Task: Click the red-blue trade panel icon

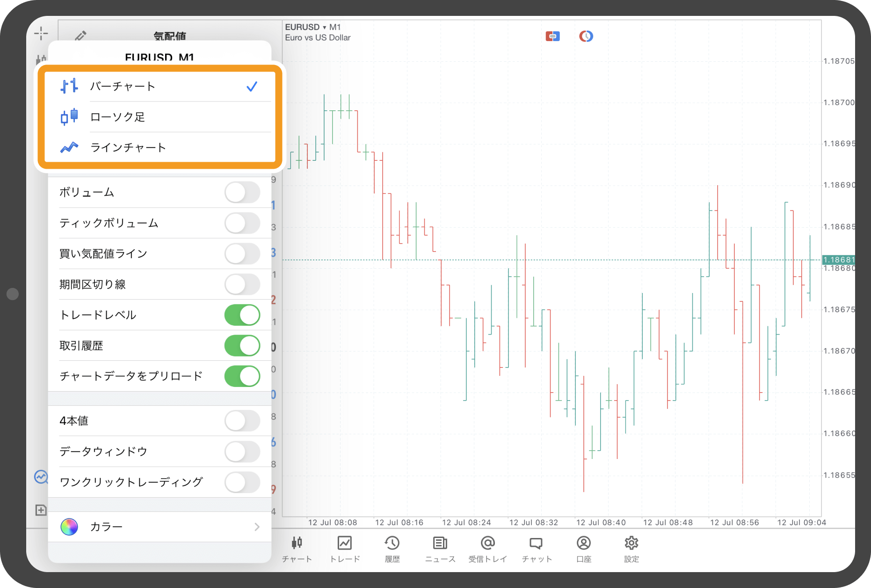Action: click(x=552, y=36)
